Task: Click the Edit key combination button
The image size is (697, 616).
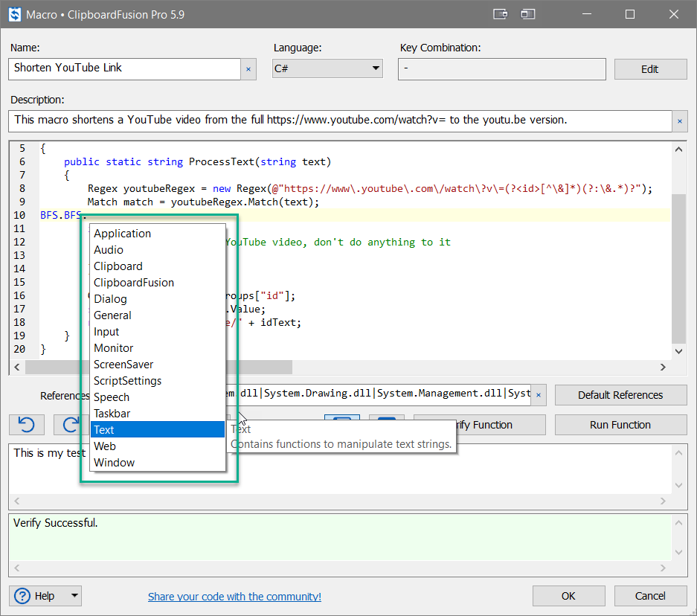Action: (x=650, y=69)
